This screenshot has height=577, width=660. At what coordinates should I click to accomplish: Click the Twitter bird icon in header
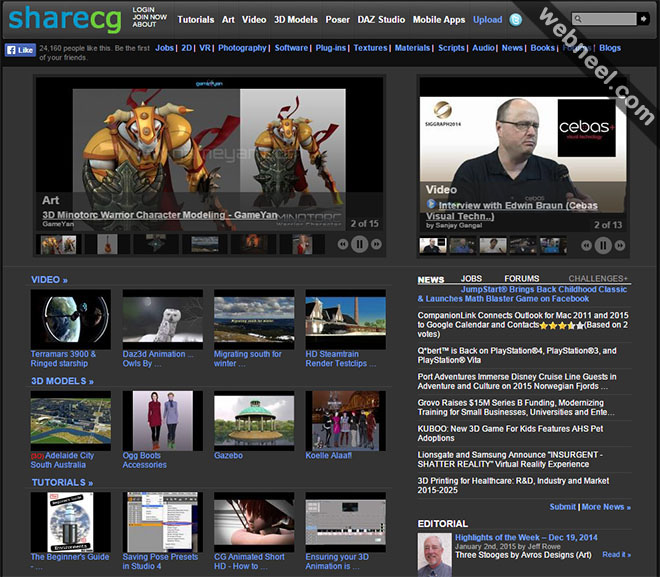515,20
